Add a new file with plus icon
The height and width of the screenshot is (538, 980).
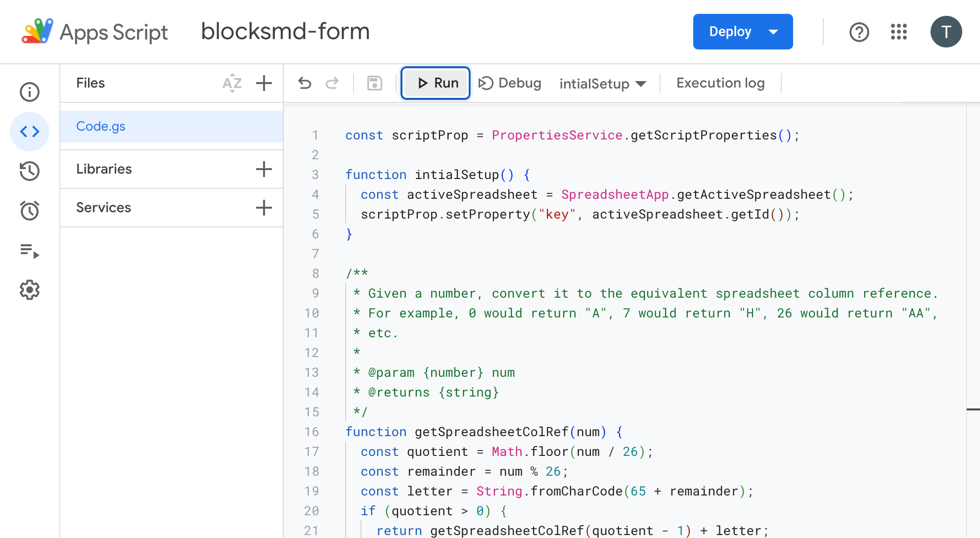coord(264,83)
